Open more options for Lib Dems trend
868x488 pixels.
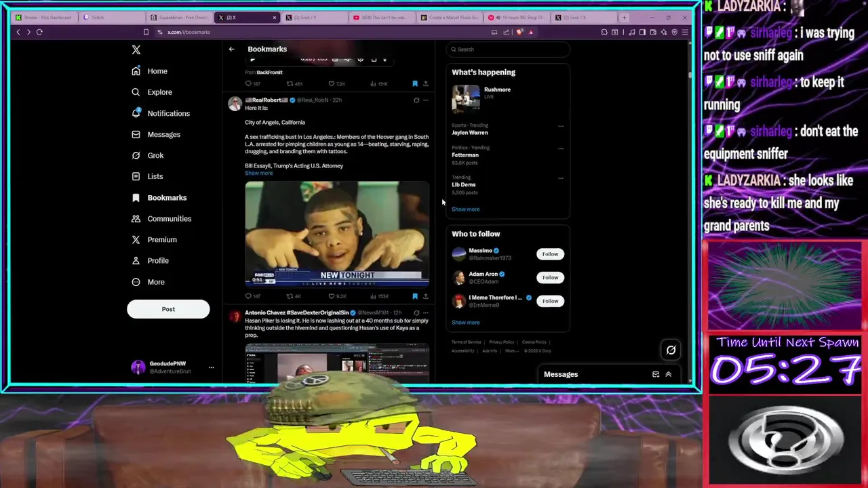pos(560,178)
